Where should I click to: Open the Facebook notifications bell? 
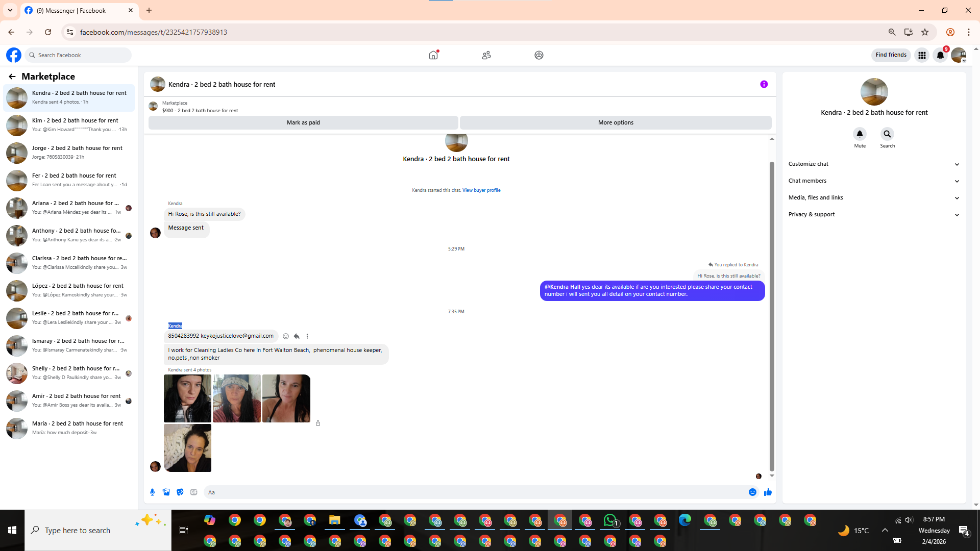[x=940, y=55]
